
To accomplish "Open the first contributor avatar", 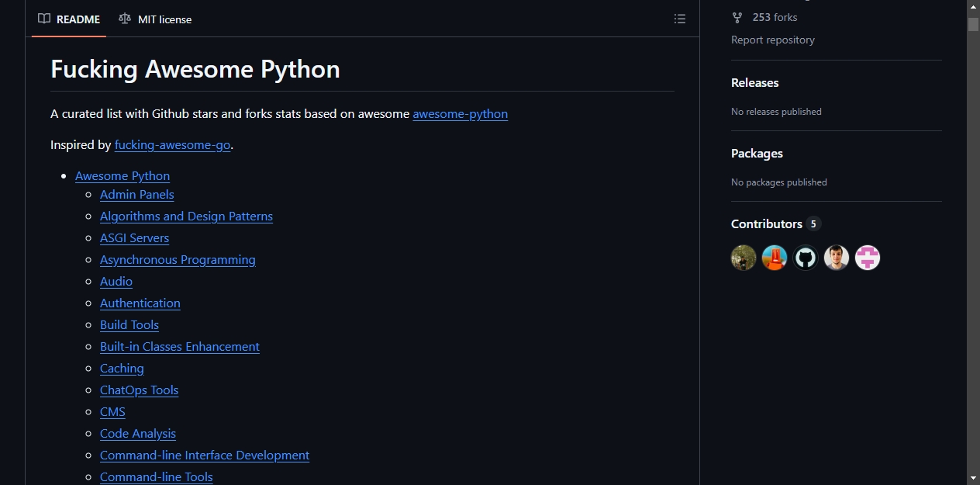I will [x=744, y=258].
